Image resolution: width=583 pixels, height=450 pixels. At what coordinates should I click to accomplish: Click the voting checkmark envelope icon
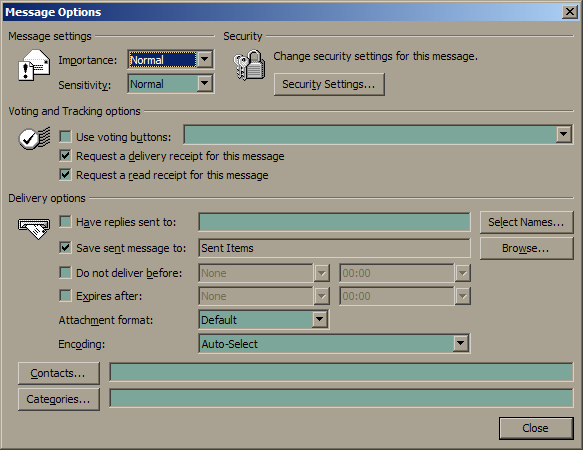34,138
